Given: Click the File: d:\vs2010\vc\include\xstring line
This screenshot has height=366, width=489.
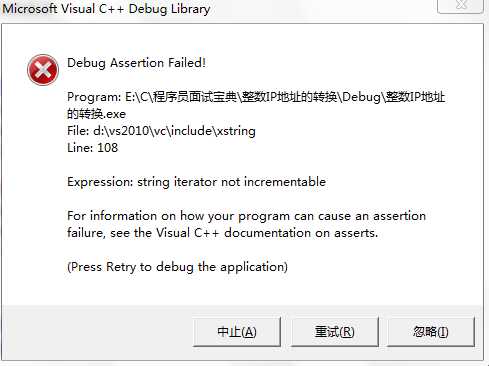Looking at the screenshot, I should point(161,131).
